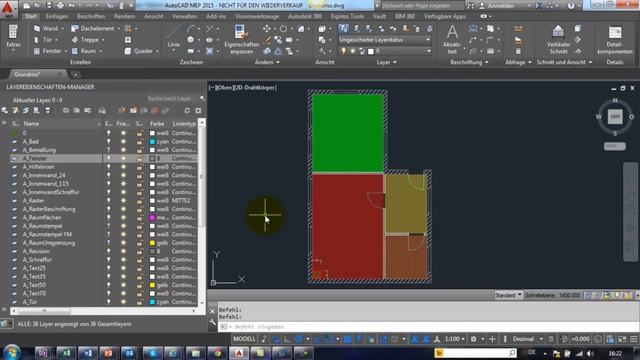The height and width of the screenshot is (360, 640).
Task: Insert Absatztext annotation
Action: 452,39
